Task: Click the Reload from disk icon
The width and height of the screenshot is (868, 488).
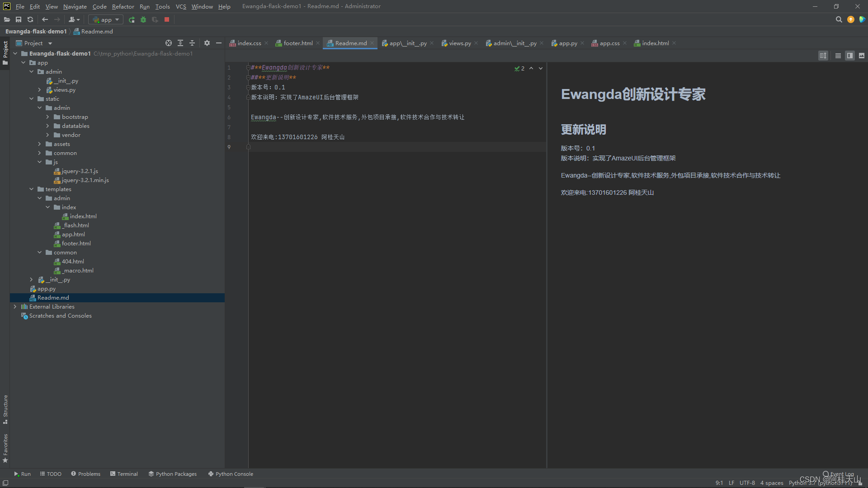Action: tap(30, 19)
